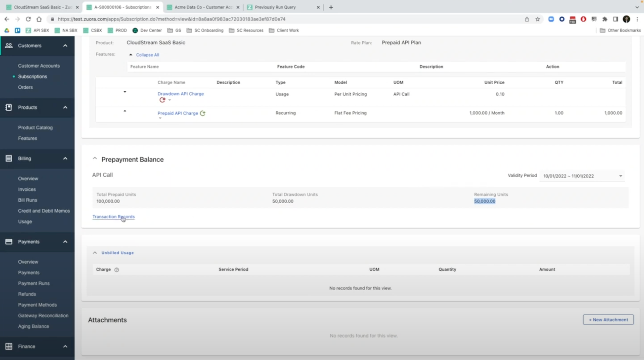Click the + New Attachment button

[608, 319]
